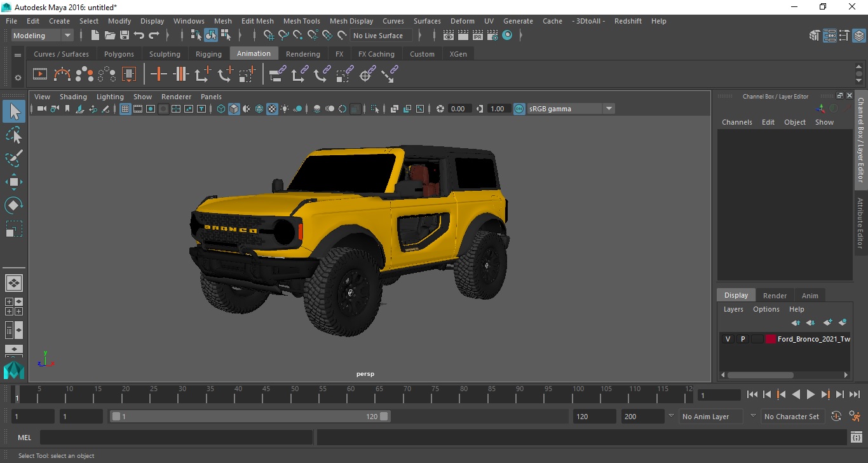Click the pole vector constraint shelf icon

point(389,74)
